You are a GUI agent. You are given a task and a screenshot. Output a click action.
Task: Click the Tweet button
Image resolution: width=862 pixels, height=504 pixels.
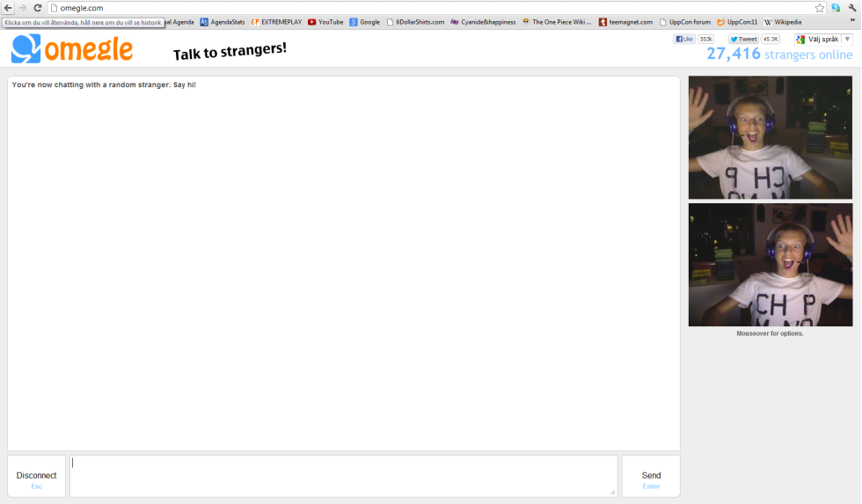743,40
